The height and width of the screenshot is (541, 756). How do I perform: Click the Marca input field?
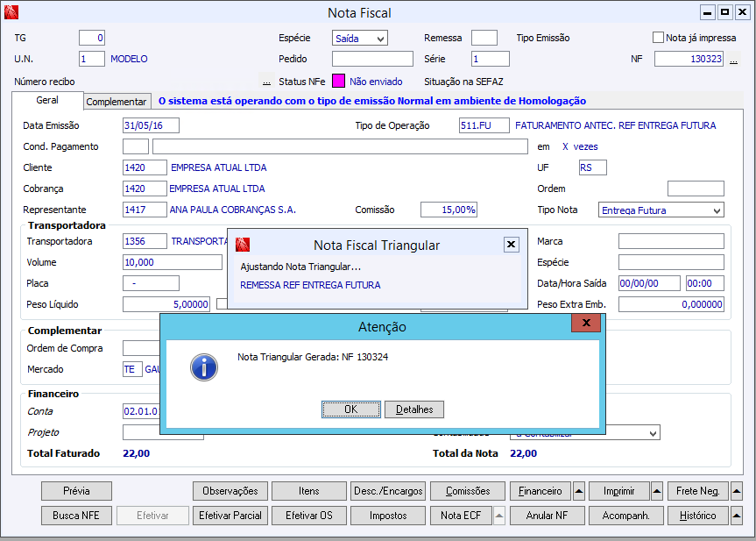[x=671, y=241]
